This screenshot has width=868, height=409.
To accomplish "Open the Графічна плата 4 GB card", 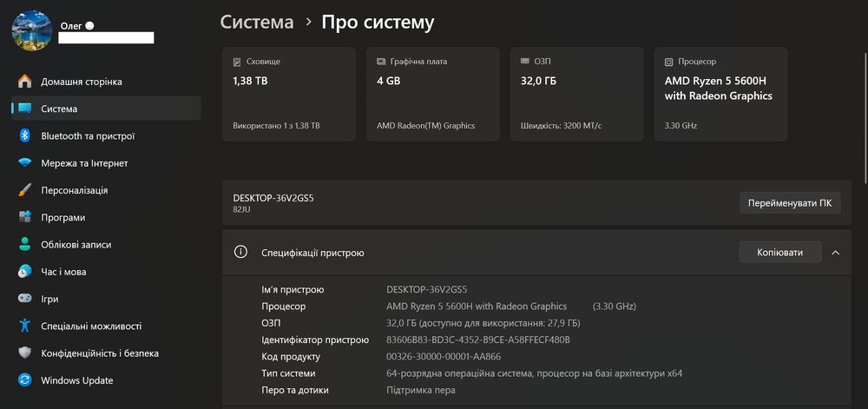I will click(x=433, y=94).
